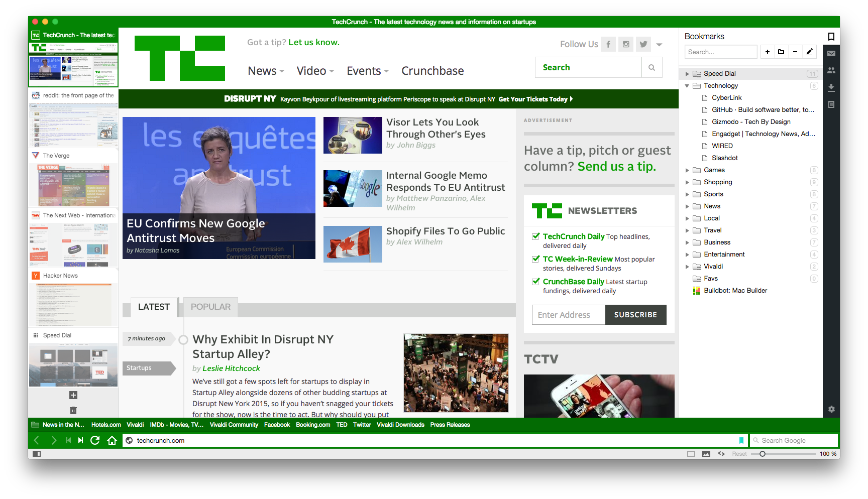Switch to The Verge tab

coord(73,178)
